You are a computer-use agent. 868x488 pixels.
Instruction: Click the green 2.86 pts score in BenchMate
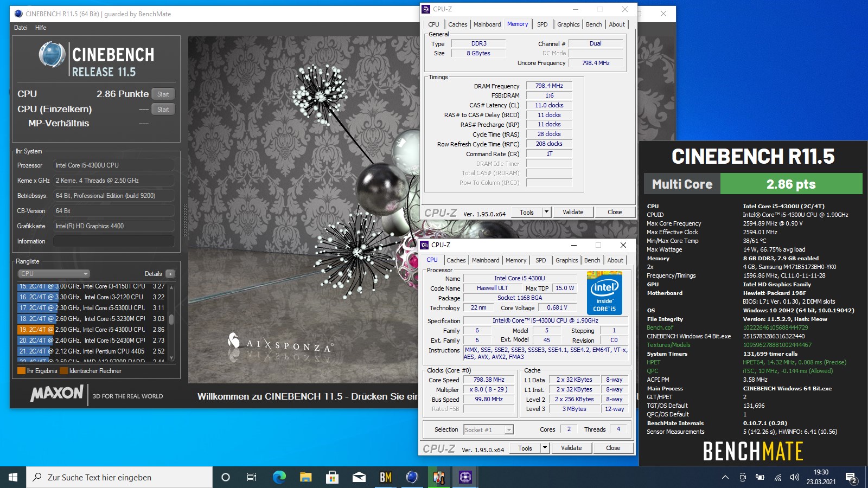[x=791, y=184]
